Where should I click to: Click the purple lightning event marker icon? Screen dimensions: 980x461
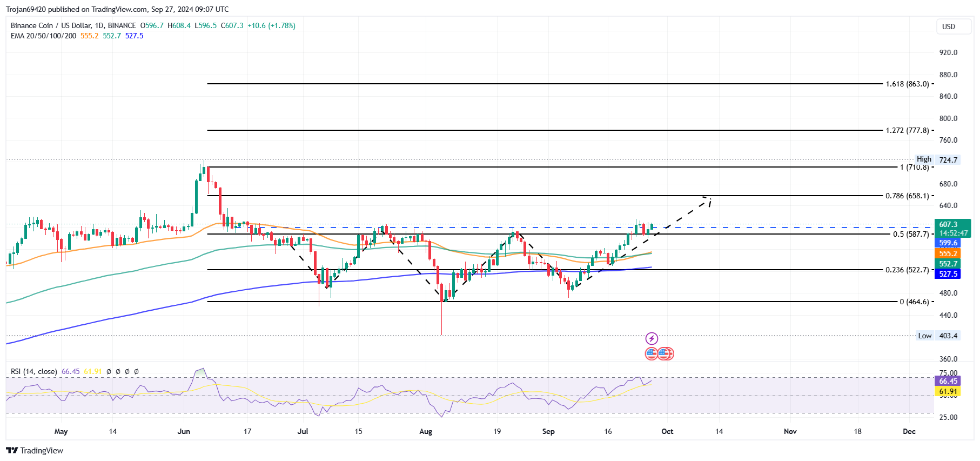(x=652, y=339)
